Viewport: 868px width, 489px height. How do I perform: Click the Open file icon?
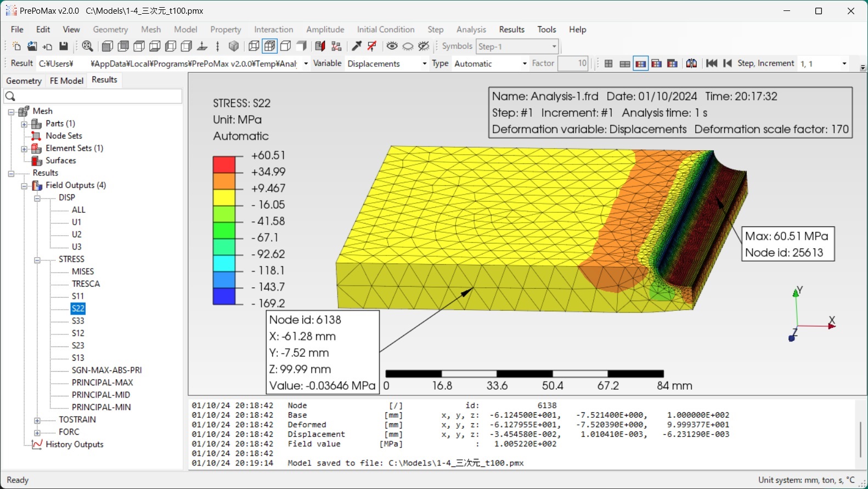(32, 46)
